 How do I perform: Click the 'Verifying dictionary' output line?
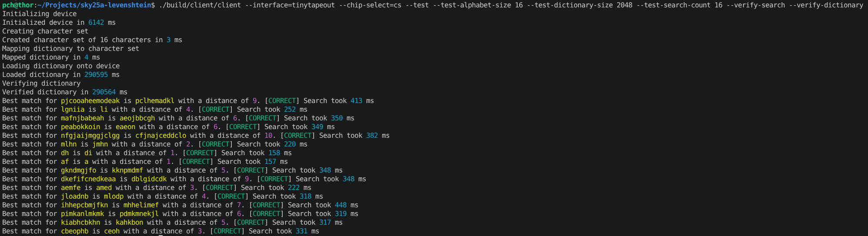point(41,83)
